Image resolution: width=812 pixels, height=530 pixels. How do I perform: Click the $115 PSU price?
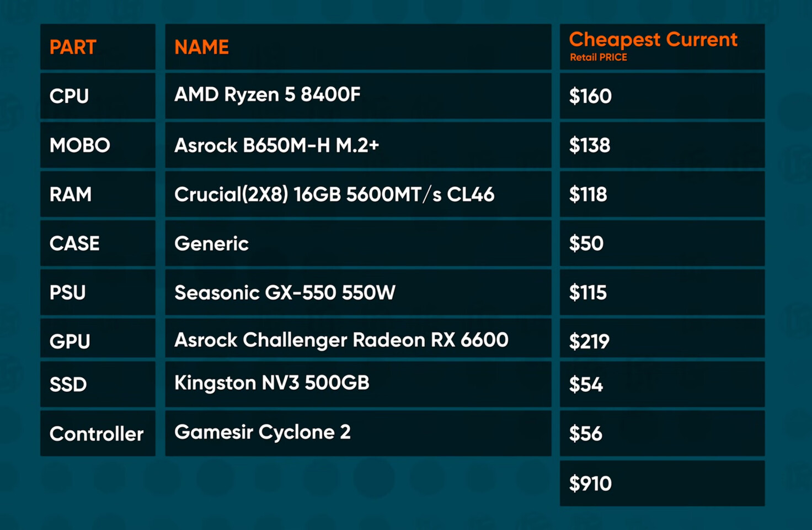(588, 293)
